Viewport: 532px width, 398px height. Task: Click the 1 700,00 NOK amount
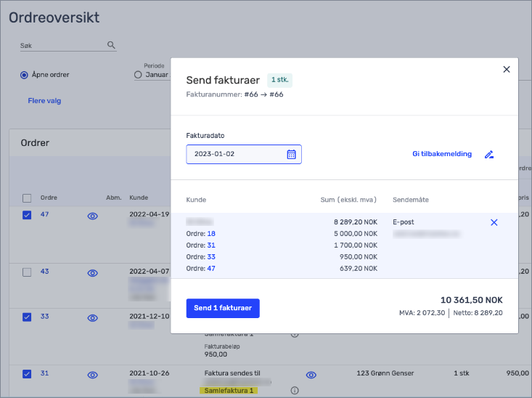[356, 245]
